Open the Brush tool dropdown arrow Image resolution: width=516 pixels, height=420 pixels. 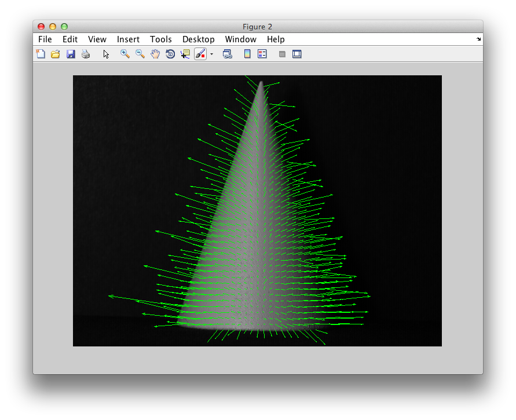[x=212, y=53]
